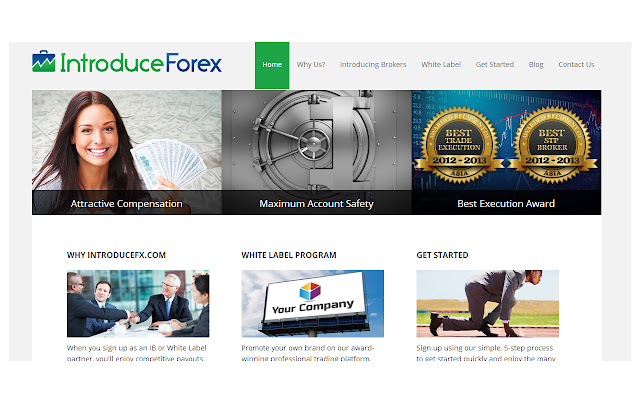Open the White Label Program heading
Viewport: 640px width, 400px height.
click(x=289, y=255)
